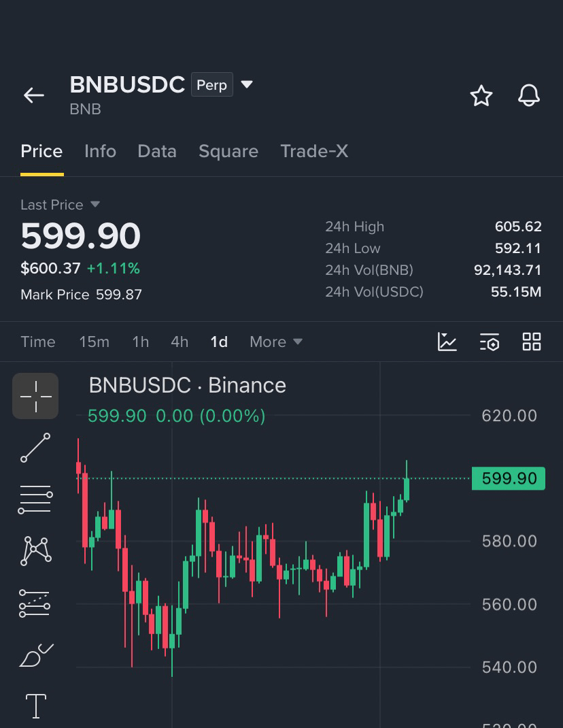Select the 1d chart interval
This screenshot has width=563, height=728.
(219, 342)
